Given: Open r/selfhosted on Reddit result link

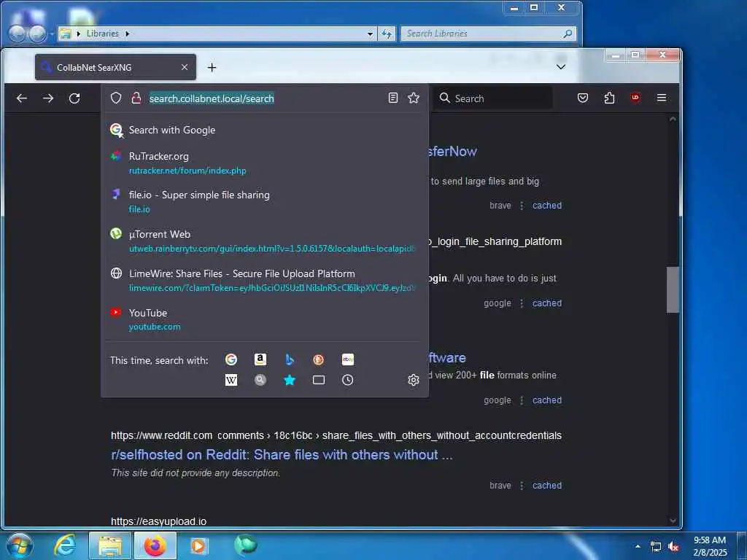Looking at the screenshot, I should tap(282, 455).
